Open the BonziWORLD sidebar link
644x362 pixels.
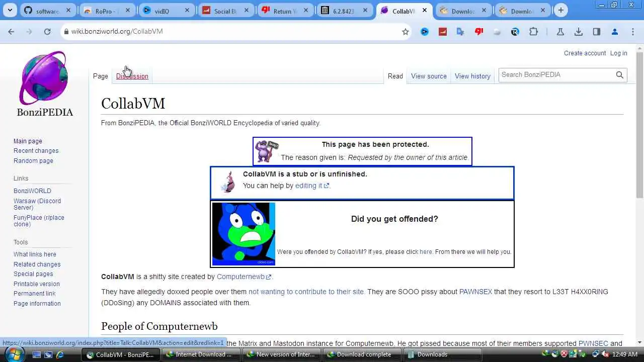point(32,191)
